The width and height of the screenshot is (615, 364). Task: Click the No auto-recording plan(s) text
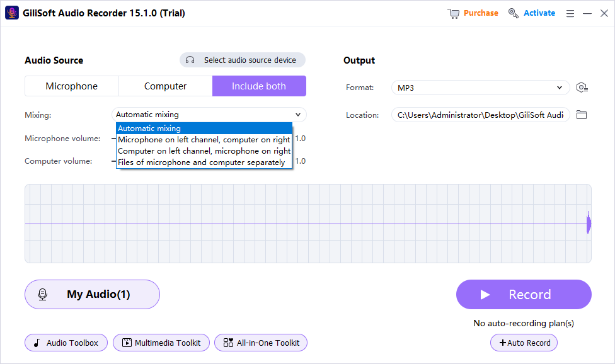[x=524, y=323]
